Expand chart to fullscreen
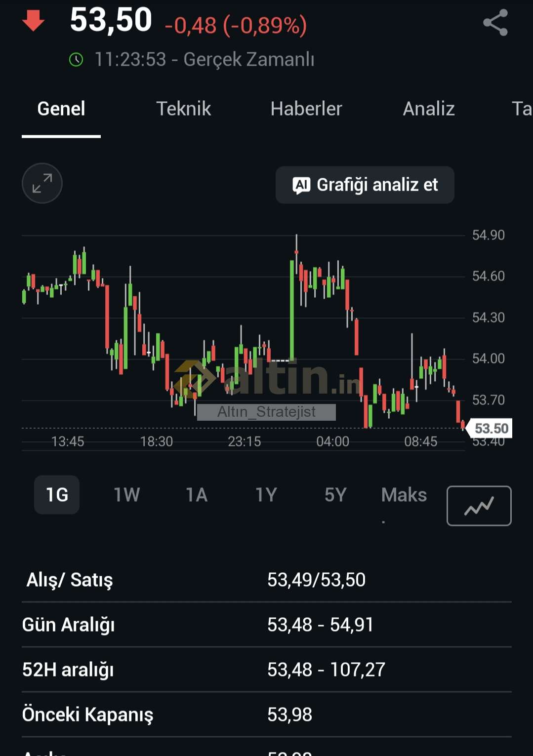 pyautogui.click(x=42, y=183)
